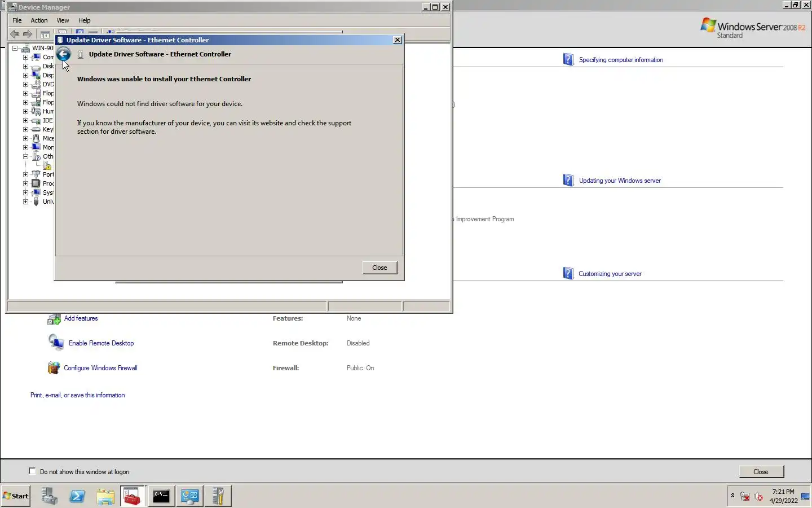812x508 pixels.
Task: Switch to the Command Prompt taskbar window
Action: pyautogui.click(x=161, y=496)
